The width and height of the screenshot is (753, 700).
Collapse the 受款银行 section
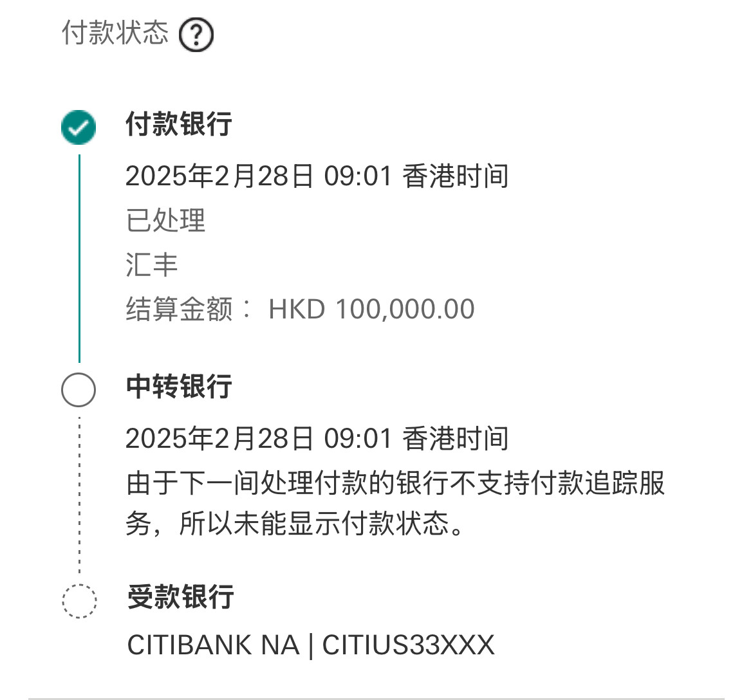[178, 598]
